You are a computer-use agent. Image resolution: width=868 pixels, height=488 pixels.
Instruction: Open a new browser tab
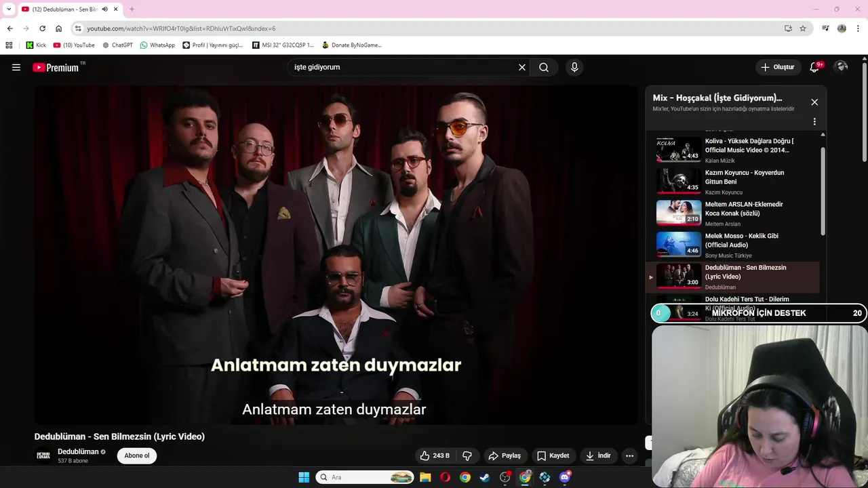[x=132, y=9]
